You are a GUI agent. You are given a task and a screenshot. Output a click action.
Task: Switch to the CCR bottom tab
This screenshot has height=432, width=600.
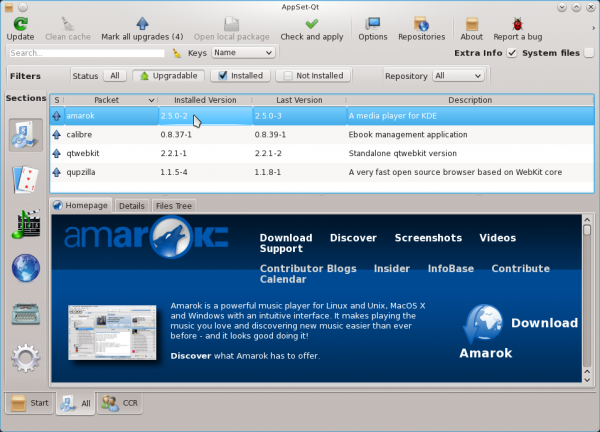coord(120,403)
